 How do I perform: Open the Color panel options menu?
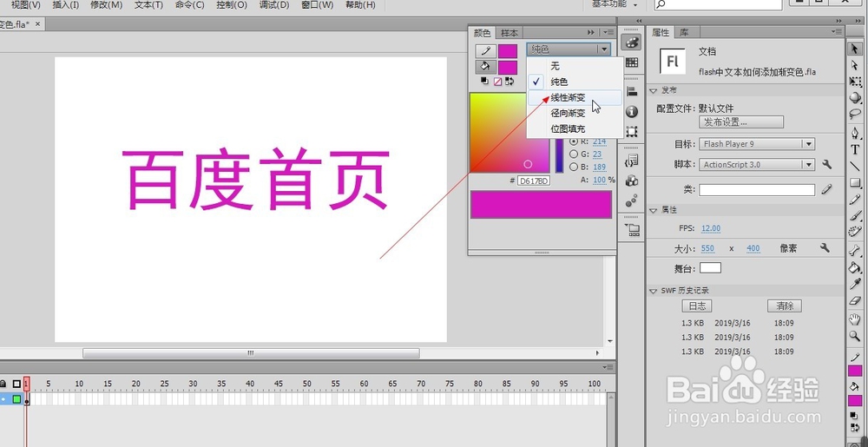coord(608,33)
